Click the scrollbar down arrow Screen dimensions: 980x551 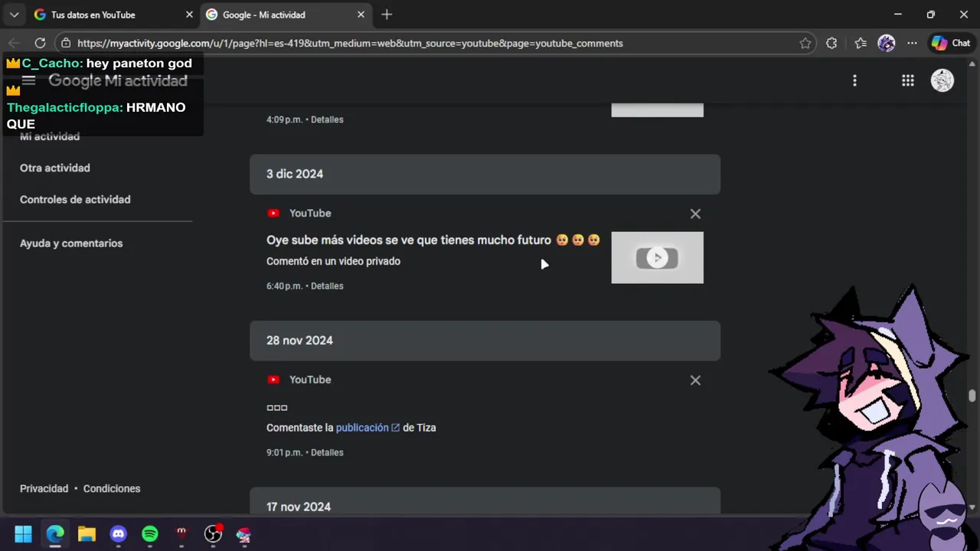(x=972, y=507)
